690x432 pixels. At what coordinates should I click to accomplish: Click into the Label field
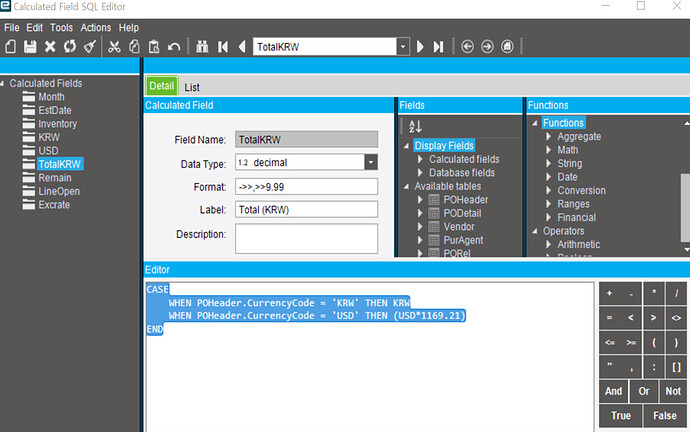[306, 209]
